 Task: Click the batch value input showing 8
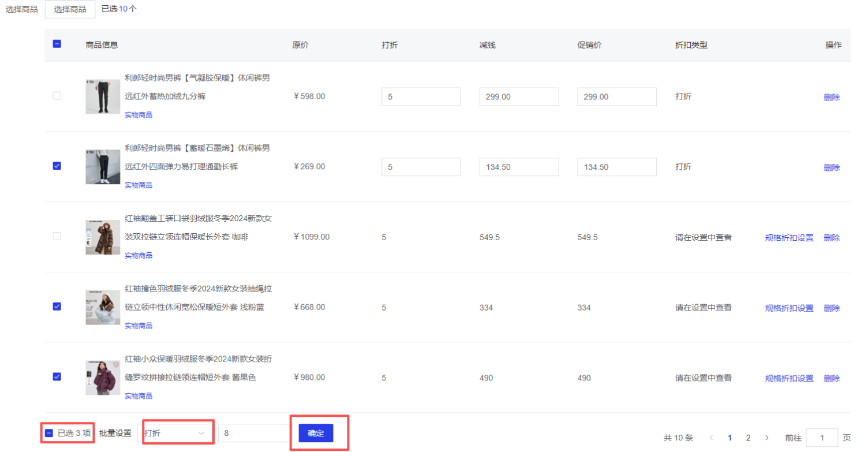(254, 433)
